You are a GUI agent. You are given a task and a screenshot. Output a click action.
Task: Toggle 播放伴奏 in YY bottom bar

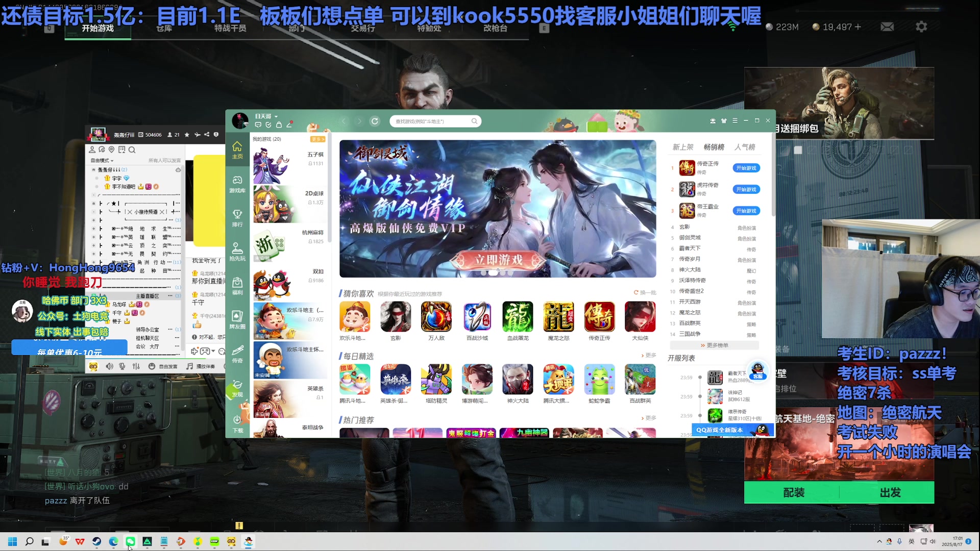pos(201,366)
